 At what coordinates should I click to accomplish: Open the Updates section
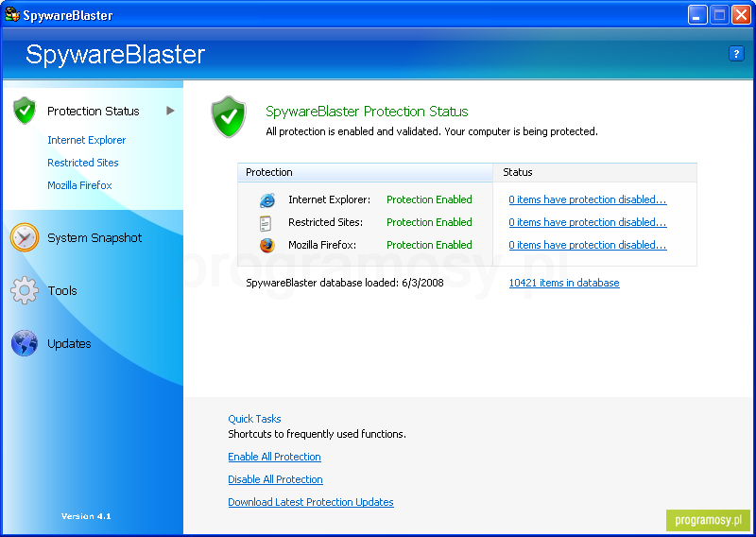pos(69,343)
